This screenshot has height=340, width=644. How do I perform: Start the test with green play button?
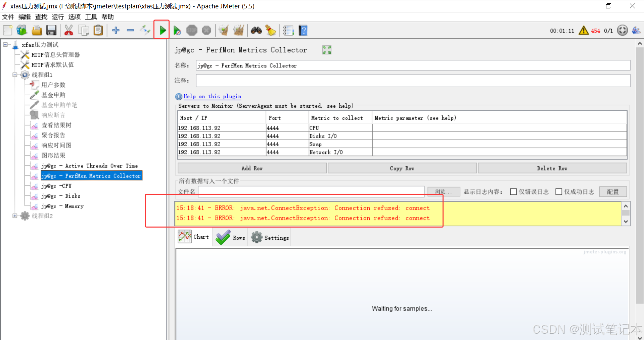click(163, 30)
